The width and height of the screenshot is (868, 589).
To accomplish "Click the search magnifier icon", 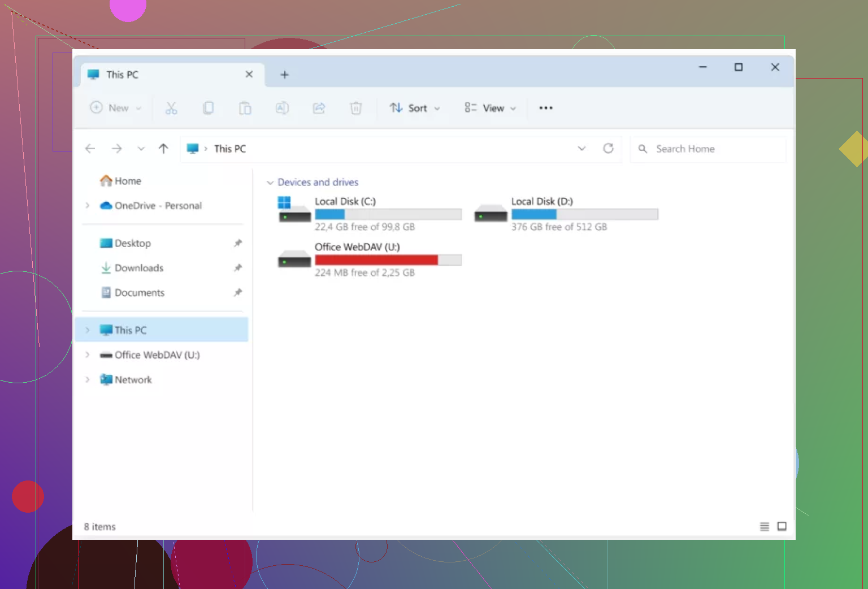I will pos(643,149).
